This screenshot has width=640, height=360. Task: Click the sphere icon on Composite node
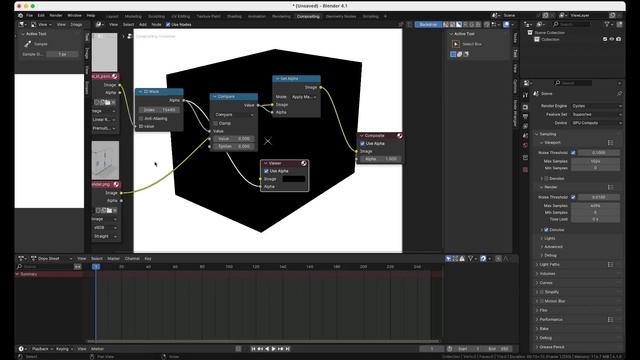pos(400,136)
